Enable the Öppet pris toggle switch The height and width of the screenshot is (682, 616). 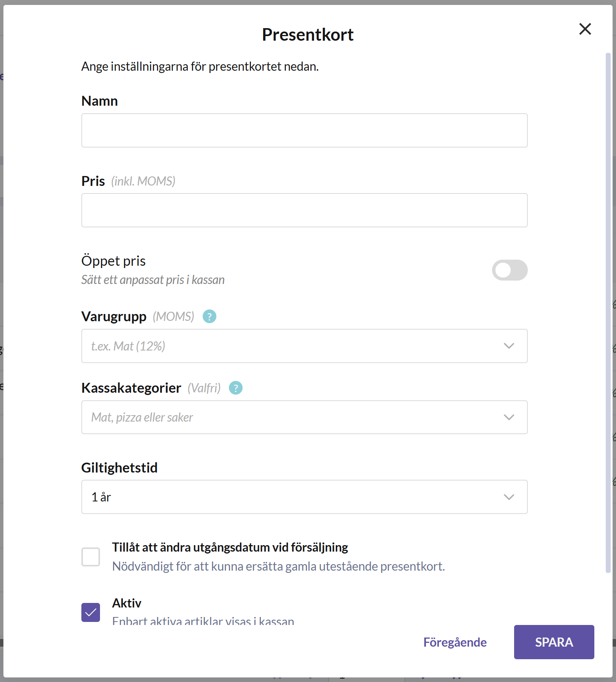(x=510, y=270)
